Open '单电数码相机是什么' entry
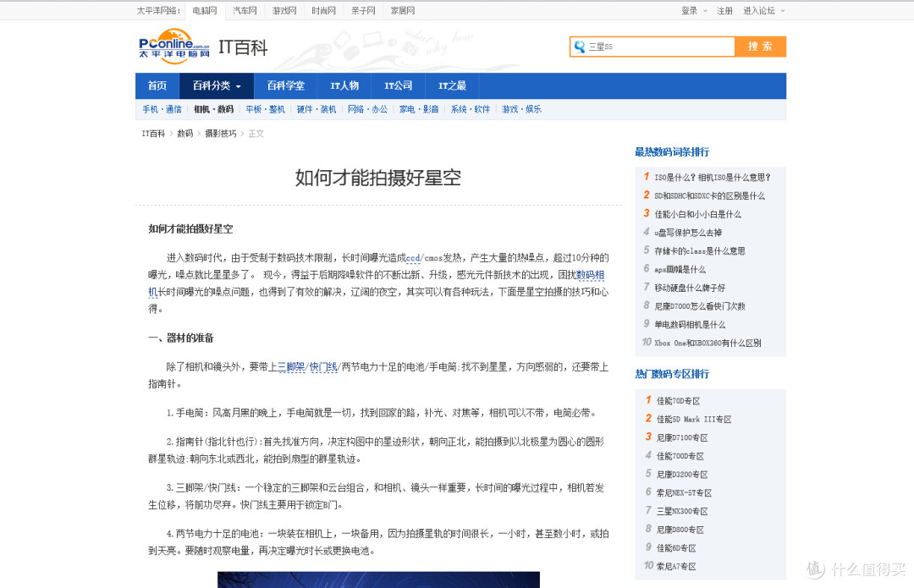Image resolution: width=914 pixels, height=588 pixels. pyautogui.click(x=690, y=325)
